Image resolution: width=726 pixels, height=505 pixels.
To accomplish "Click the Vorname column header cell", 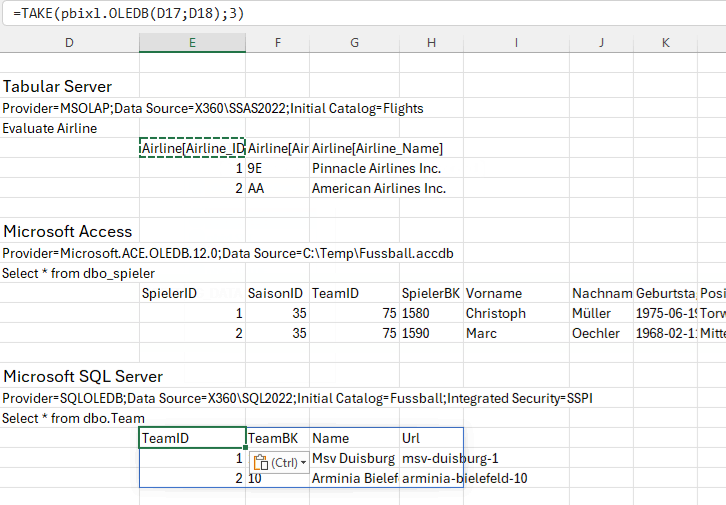I will 494,293.
